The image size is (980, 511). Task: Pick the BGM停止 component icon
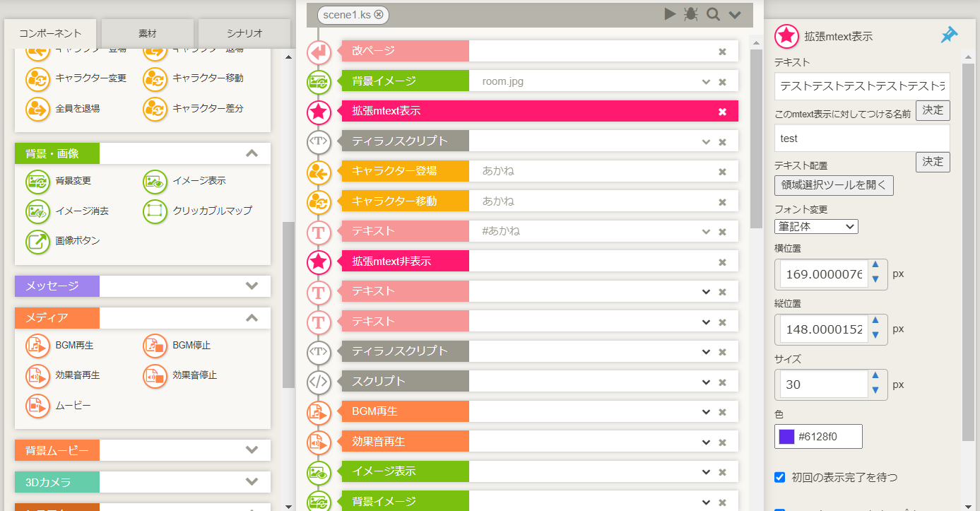pos(155,346)
